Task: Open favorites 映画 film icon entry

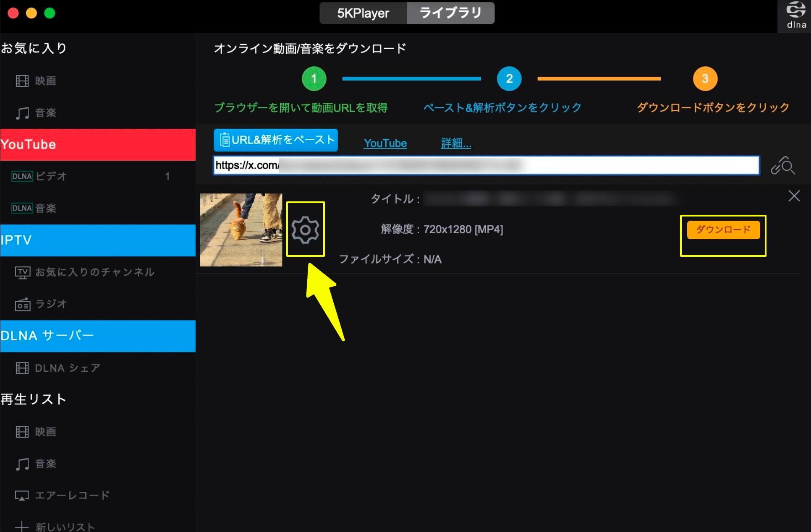Action: click(x=36, y=81)
